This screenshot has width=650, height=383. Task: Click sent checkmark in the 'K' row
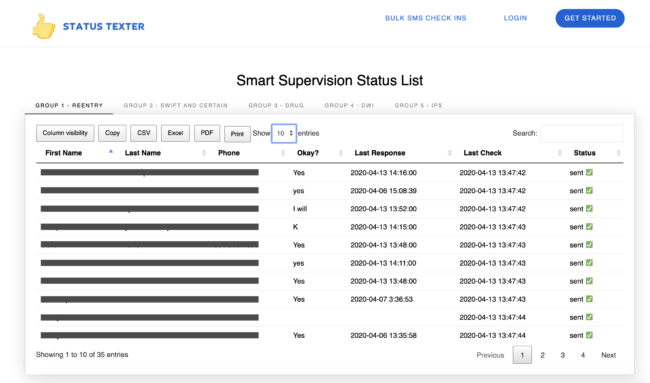[589, 227]
